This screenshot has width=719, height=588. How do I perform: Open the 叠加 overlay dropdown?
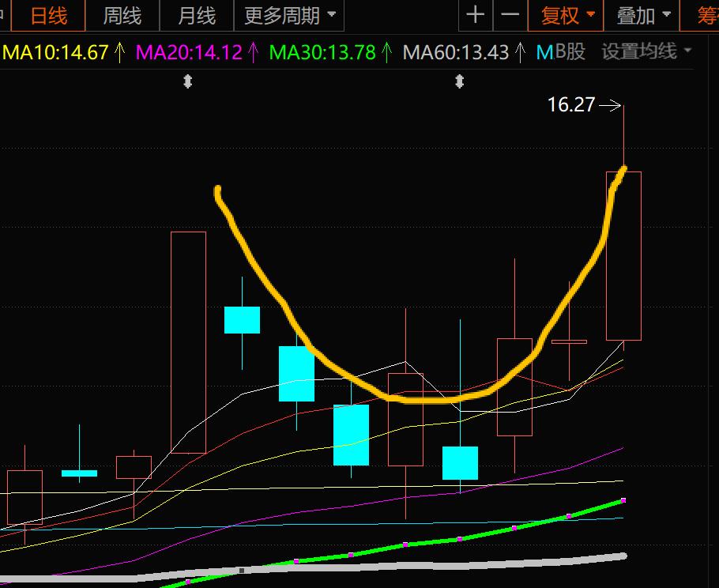(x=642, y=16)
